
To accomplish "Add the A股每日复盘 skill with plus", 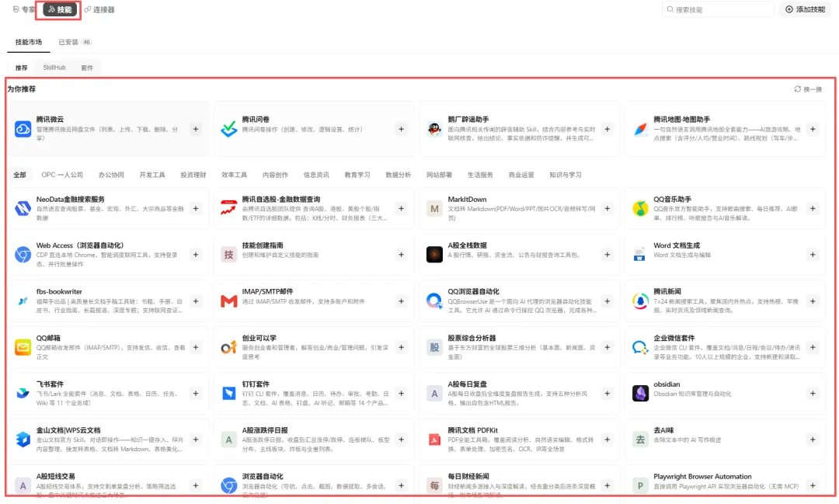I will [607, 393].
